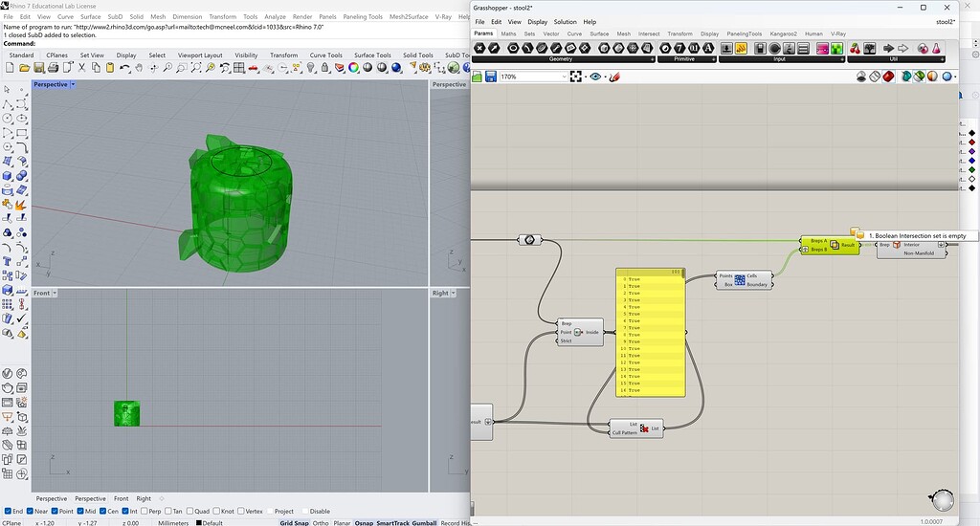Click the Pan hand icon in Rhino toolbar
Viewport: 980px width, 526px height.
click(139, 68)
